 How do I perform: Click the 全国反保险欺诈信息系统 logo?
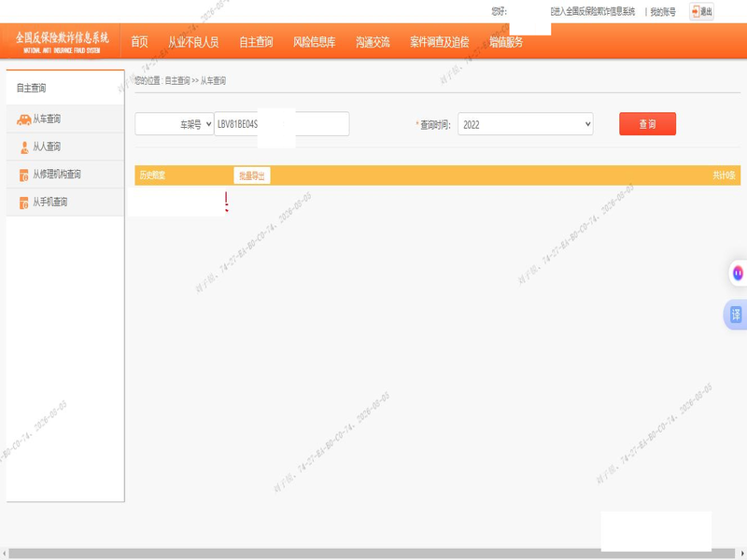(62, 42)
